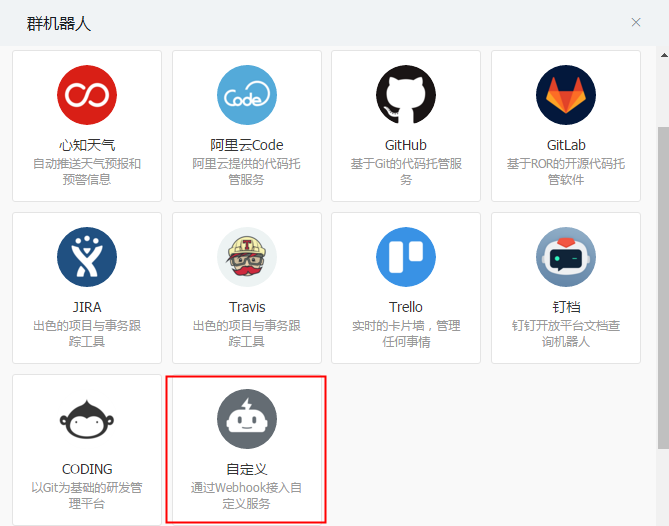The width and height of the screenshot is (669, 526).
Task: Click the scrollbar up arrow
Action: point(664,55)
